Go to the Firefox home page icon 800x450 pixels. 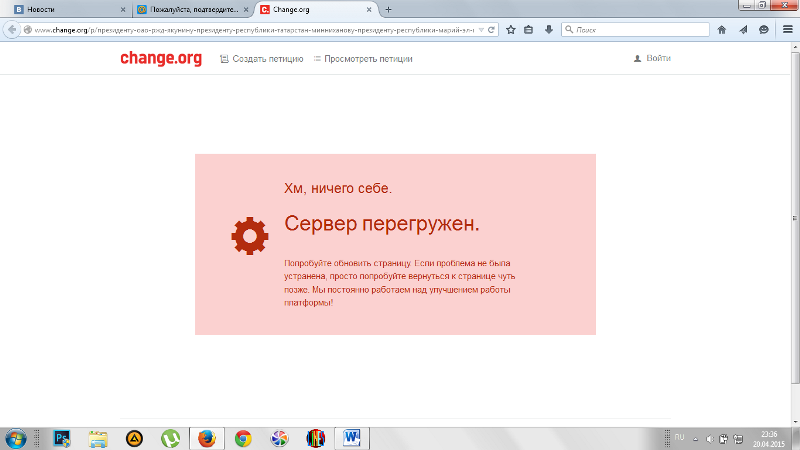[722, 30]
